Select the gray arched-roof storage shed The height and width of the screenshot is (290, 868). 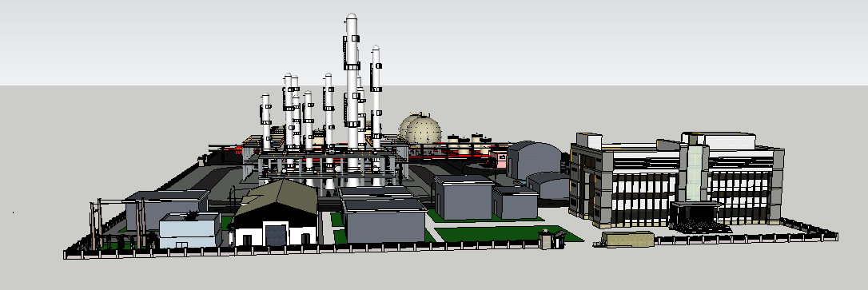point(534,161)
